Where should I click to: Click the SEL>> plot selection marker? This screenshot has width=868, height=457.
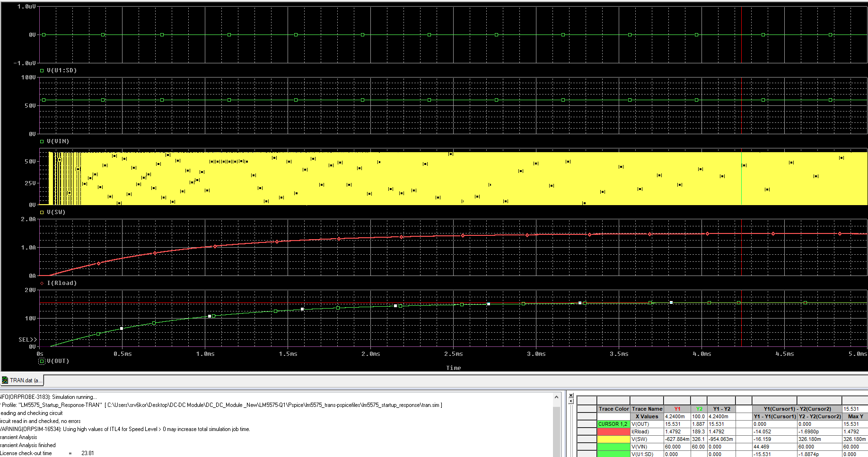27,340
